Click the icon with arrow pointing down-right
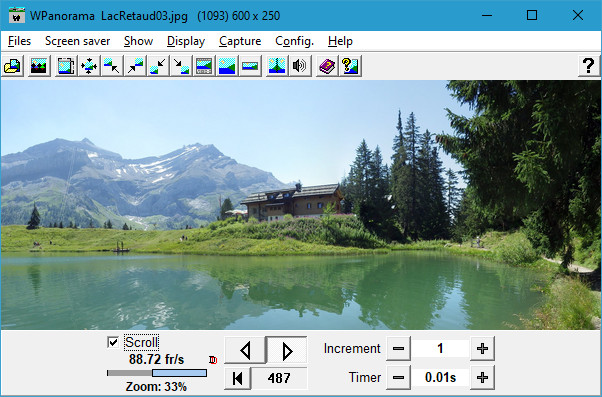 point(181,66)
